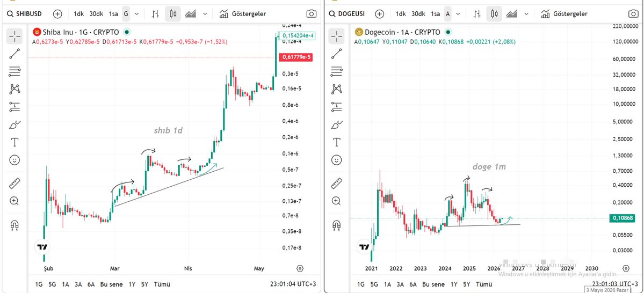Open timezone 23:01:03 UTC+3 in DOGE chart
The width and height of the screenshot is (644, 293).
click(x=615, y=284)
